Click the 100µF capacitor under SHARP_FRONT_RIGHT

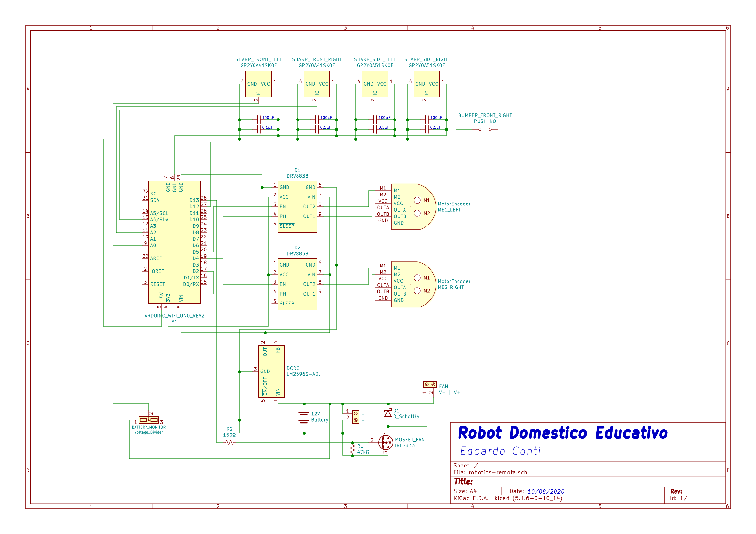pos(317,120)
